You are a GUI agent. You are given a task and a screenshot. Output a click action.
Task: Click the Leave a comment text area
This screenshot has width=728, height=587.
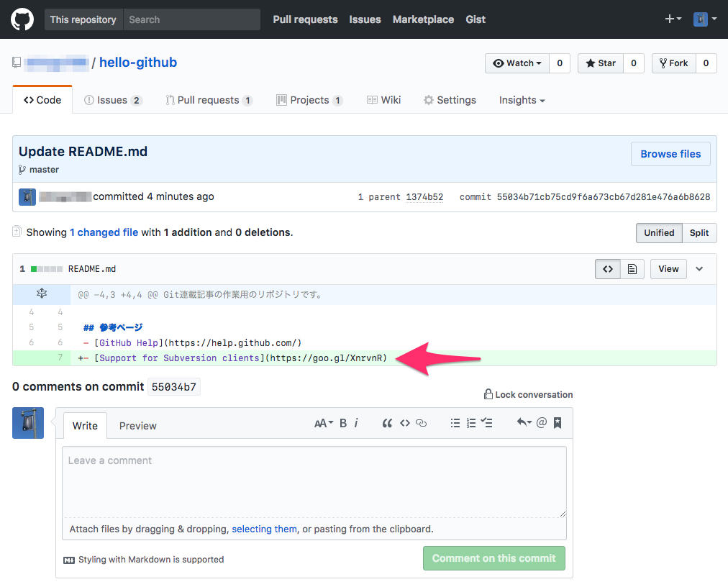314,481
